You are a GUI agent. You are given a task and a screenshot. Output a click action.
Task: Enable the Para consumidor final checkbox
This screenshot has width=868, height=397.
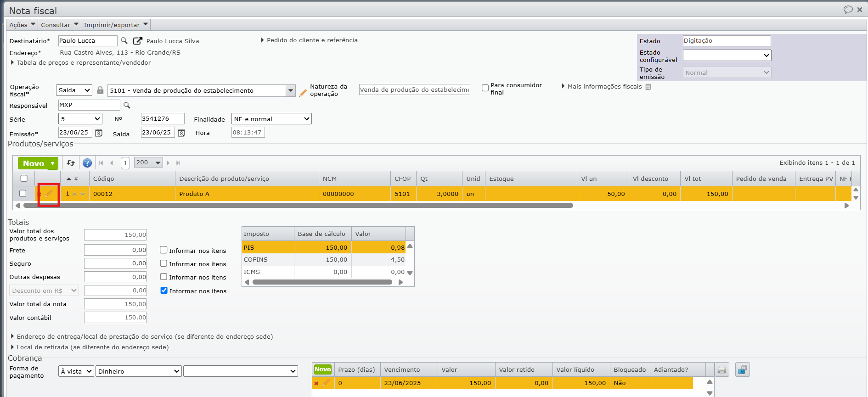coord(485,88)
